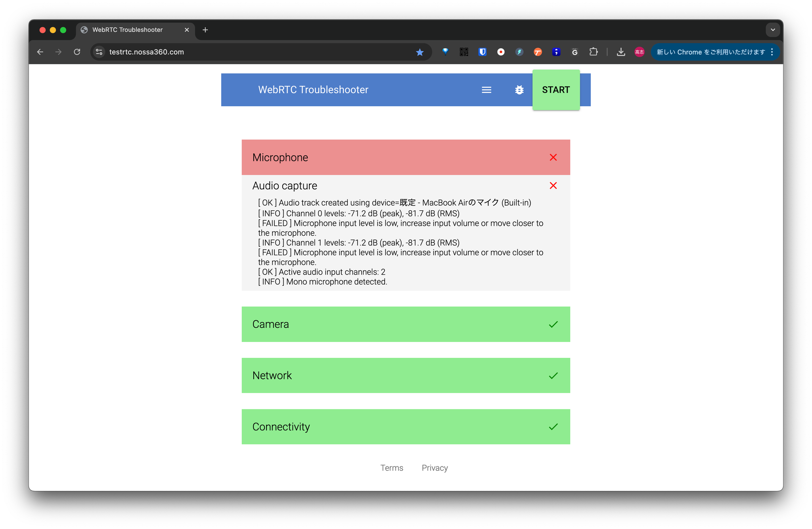Reload the current page

(x=77, y=52)
